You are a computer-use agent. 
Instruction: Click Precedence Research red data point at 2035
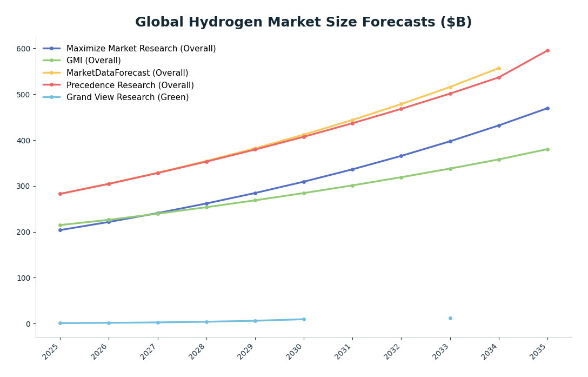[x=547, y=50]
